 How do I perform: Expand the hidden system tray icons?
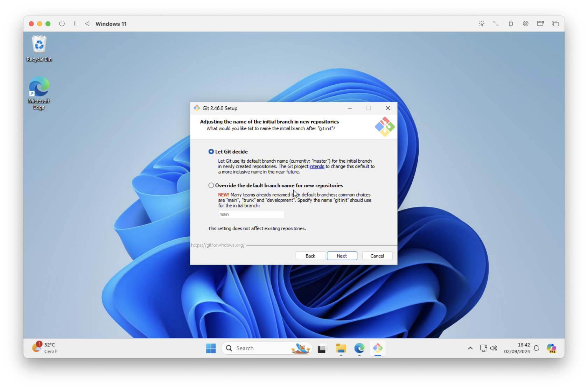[470, 348]
